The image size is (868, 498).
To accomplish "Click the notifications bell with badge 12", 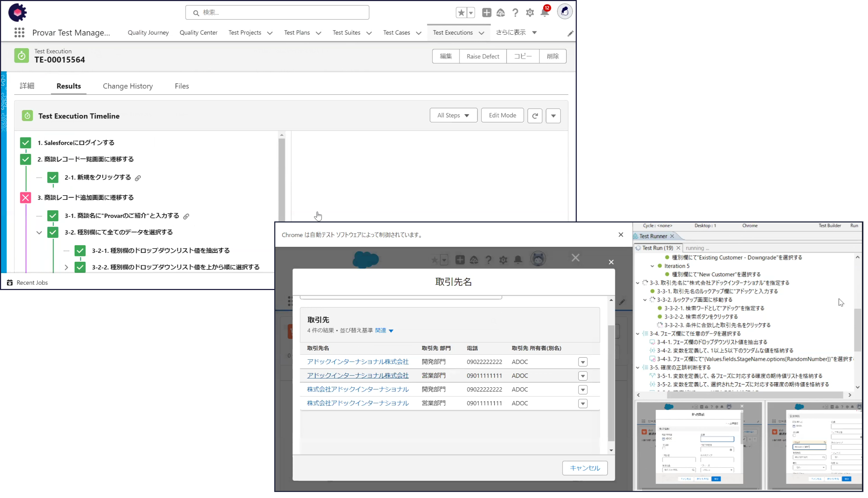I will pyautogui.click(x=545, y=13).
